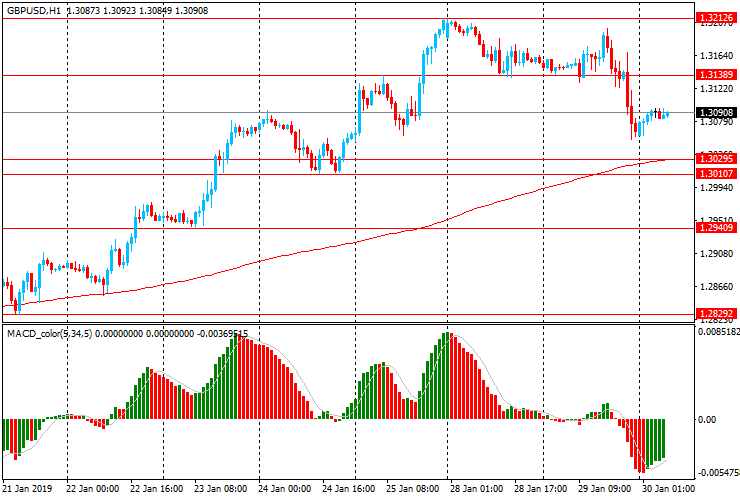Click the MACD 0.00 zero level label

707,420
